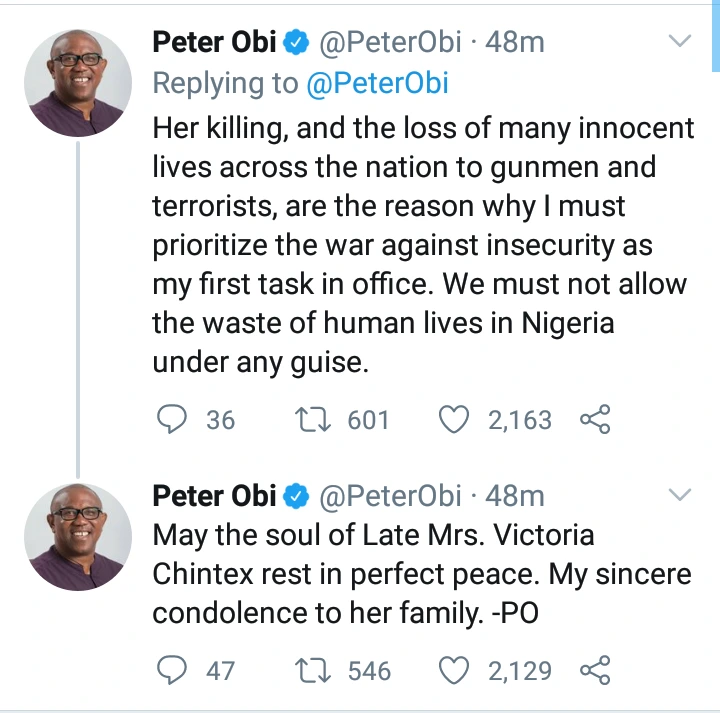Screen dimensions: 720x713
Task: Like the tweet with 2,163 likes
Action: coord(456,420)
